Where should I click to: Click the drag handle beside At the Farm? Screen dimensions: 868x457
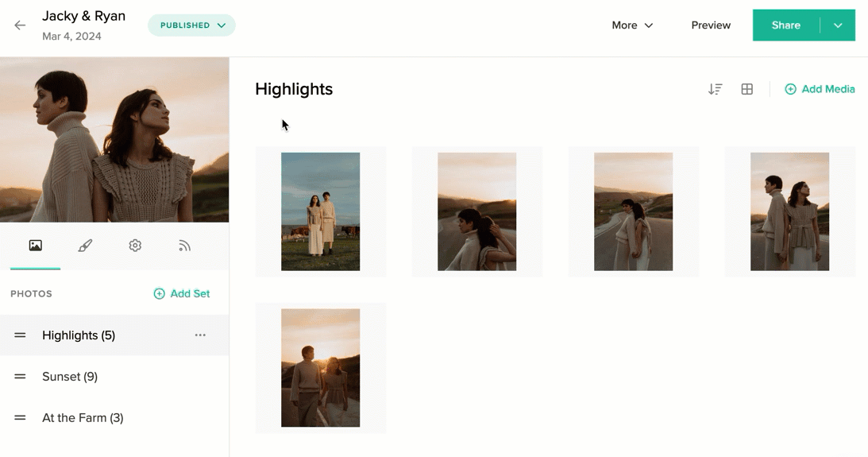[x=20, y=418]
